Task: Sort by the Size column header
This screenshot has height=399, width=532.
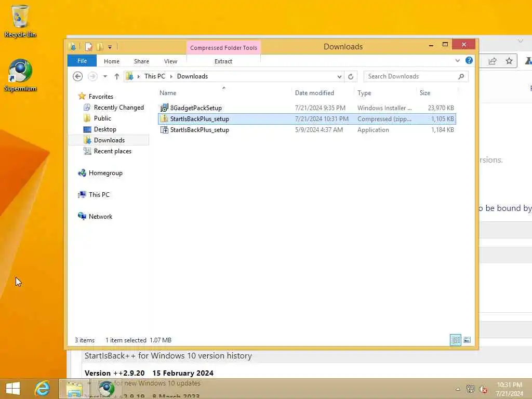Action: (x=425, y=93)
